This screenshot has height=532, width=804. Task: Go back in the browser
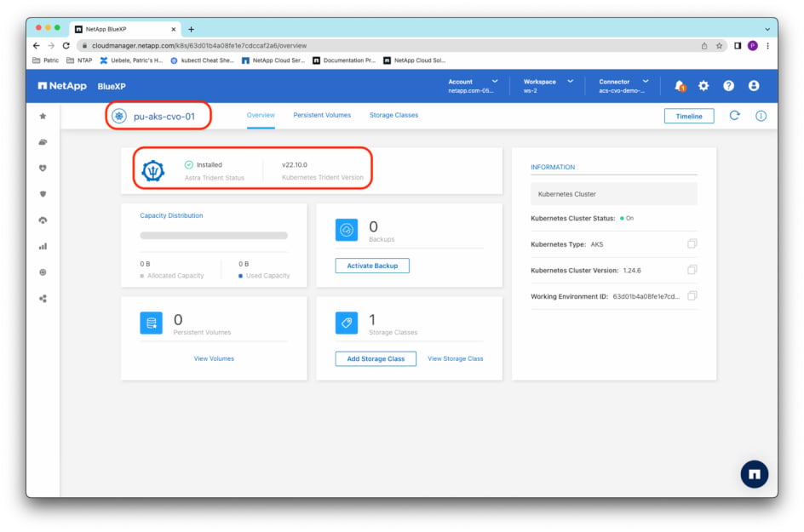36,46
